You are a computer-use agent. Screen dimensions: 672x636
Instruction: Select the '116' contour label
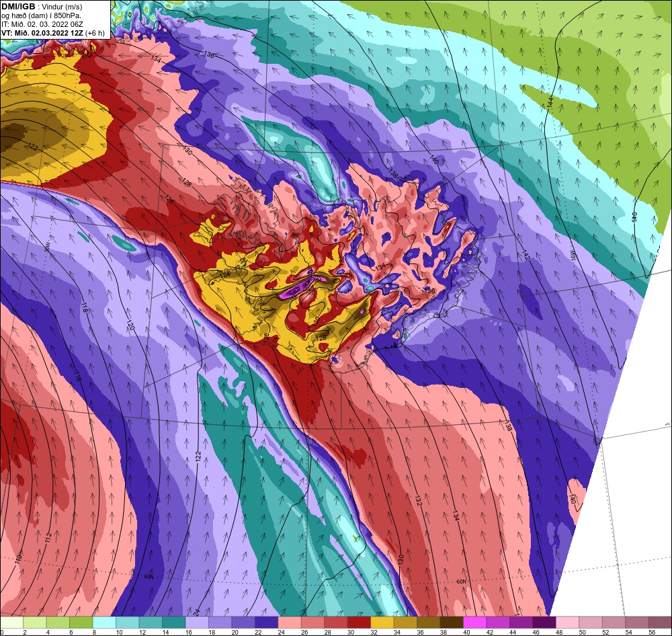pos(77,376)
